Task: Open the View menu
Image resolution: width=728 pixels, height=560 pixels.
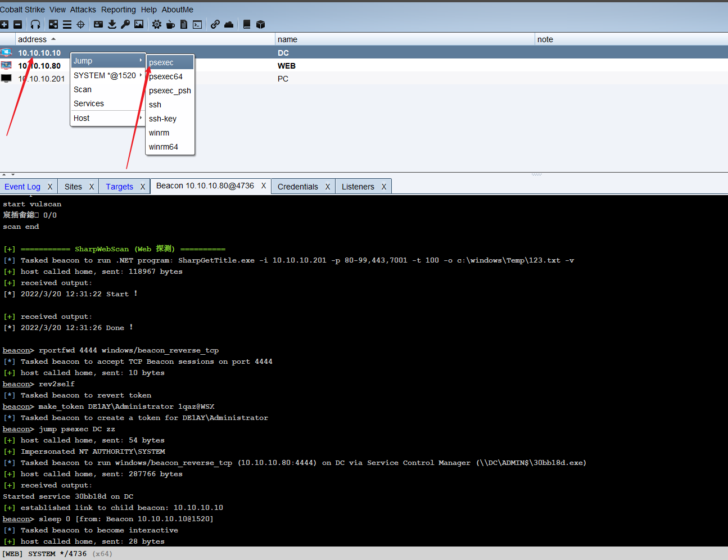Action: 57,10
